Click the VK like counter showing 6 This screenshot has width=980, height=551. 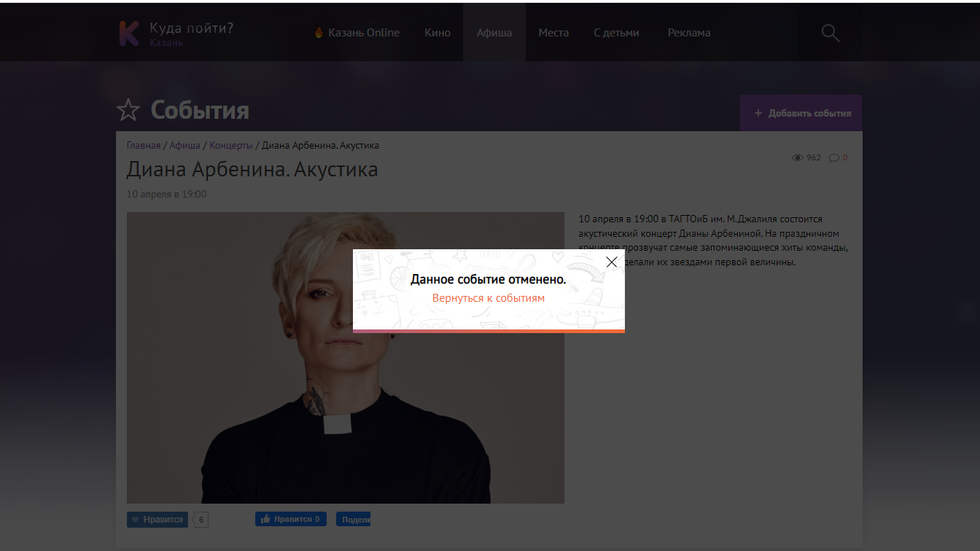tap(201, 520)
